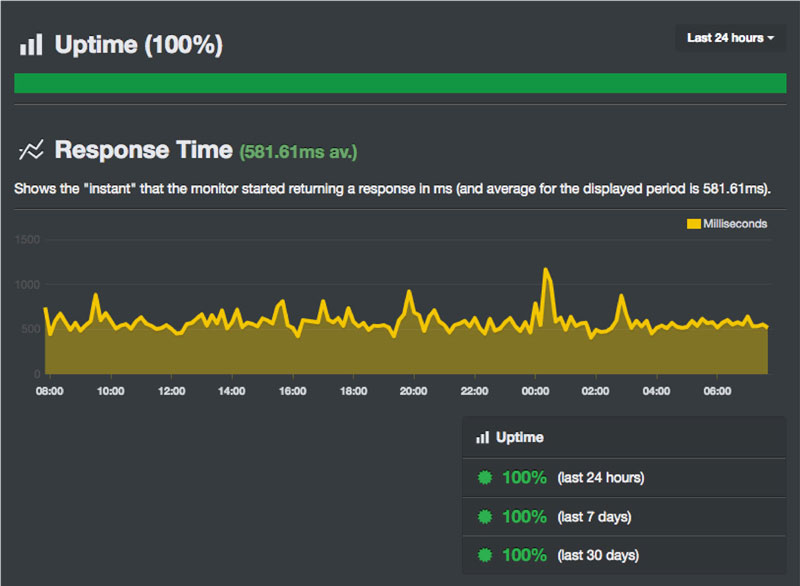Click the highest response time spike after 00:00

(x=546, y=269)
